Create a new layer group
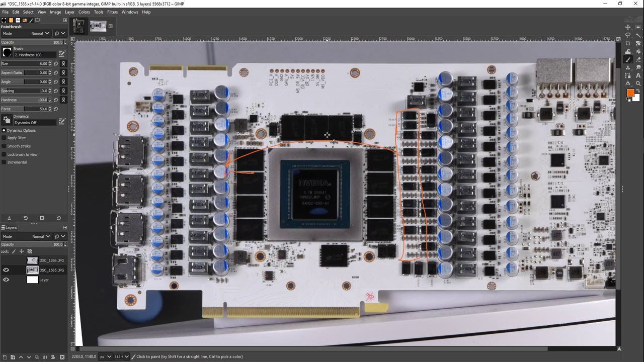Image resolution: width=644 pixels, height=362 pixels. (x=13, y=357)
